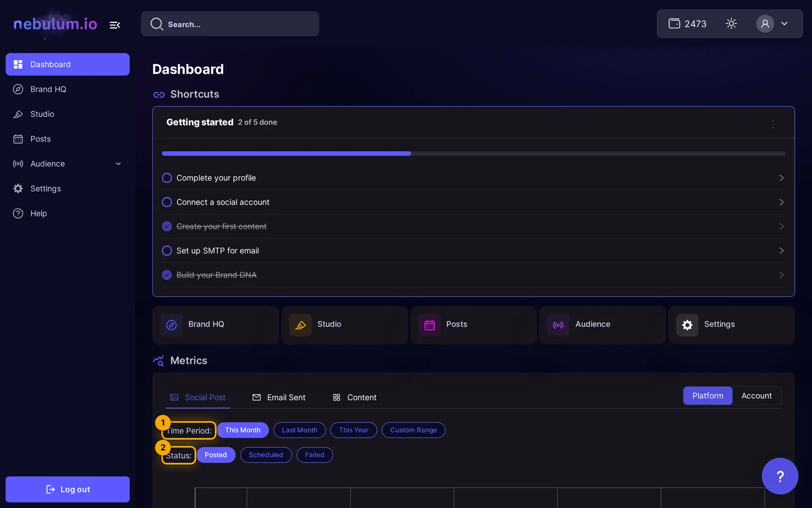Click the Email Sent envelope icon
Screen dimensions: 812x508
(x=257, y=397)
